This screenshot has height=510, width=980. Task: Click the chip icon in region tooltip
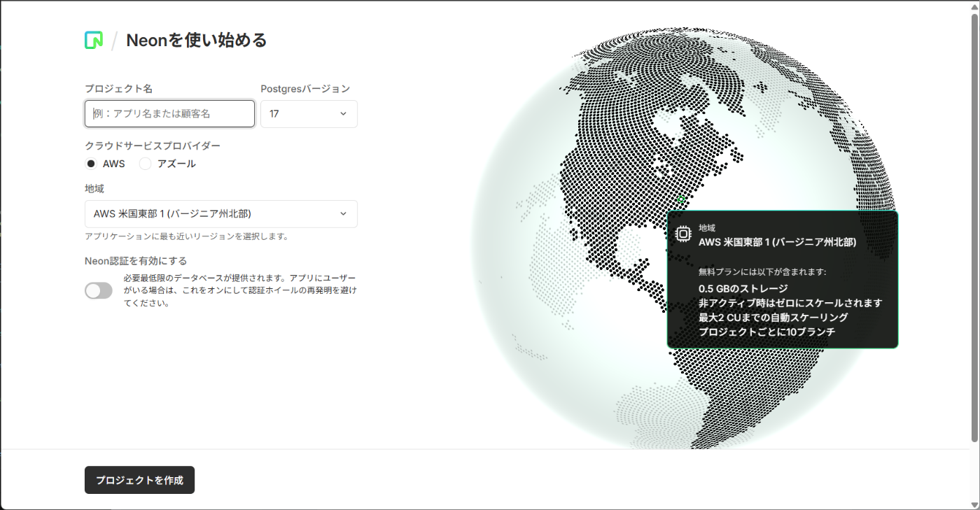[683, 234]
